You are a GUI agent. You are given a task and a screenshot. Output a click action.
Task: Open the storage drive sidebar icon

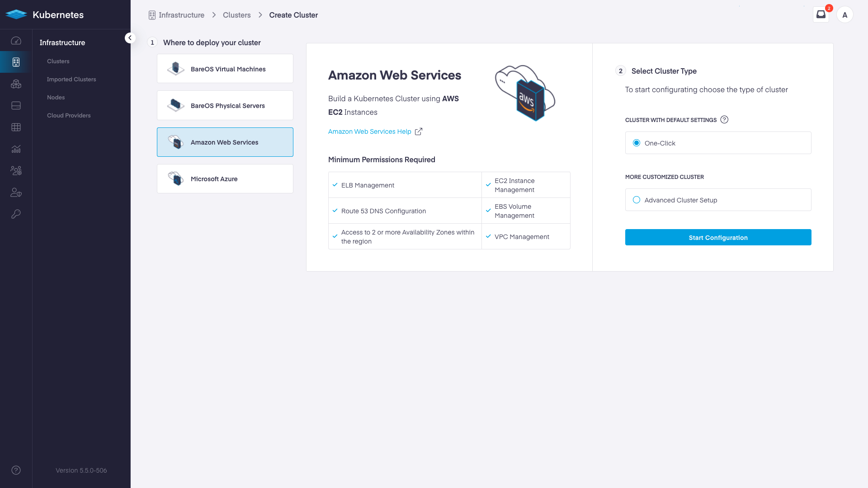(16, 106)
